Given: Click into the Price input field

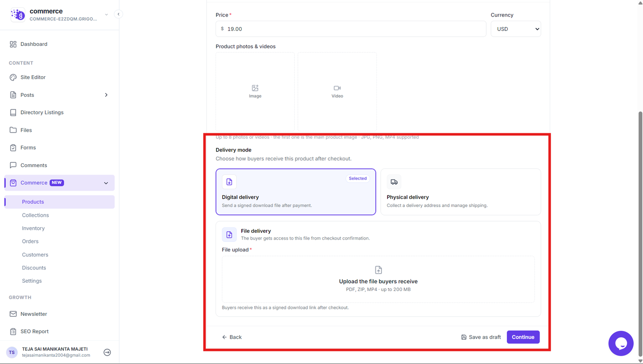Looking at the screenshot, I should (351, 29).
